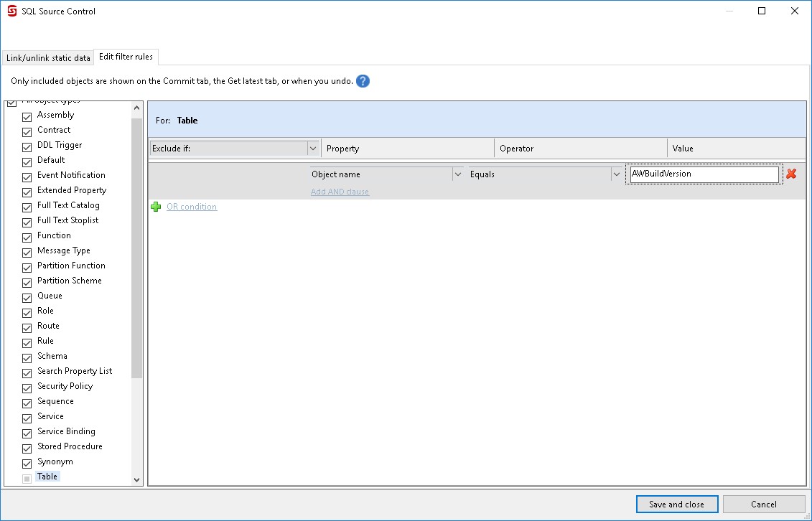
Task: Click the object list scroll up arrow
Action: [136, 108]
